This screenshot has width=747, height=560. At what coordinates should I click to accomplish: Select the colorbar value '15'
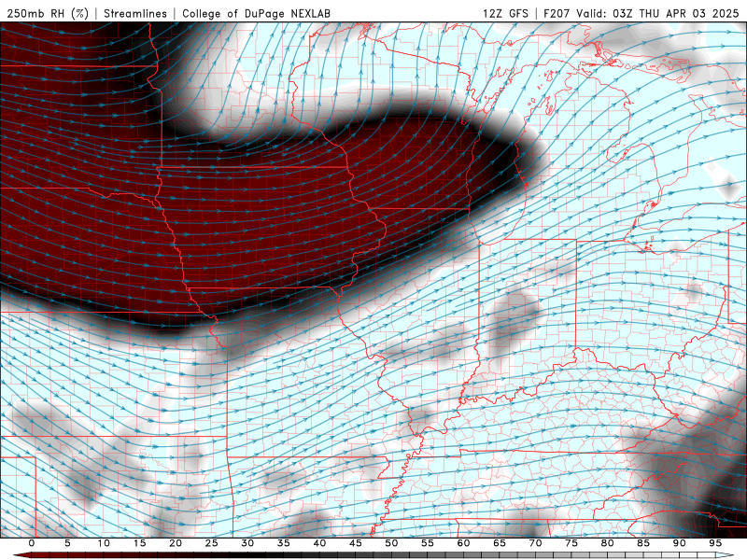[139, 543]
